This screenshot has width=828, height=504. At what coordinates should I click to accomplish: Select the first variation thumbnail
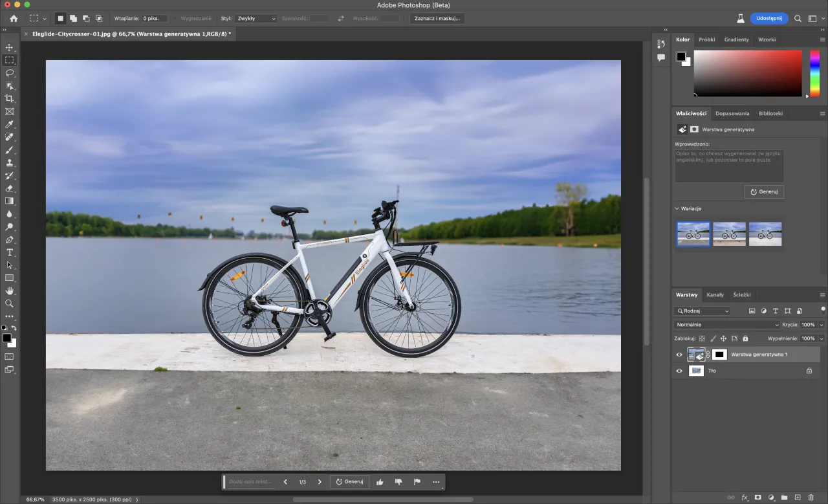[693, 234]
